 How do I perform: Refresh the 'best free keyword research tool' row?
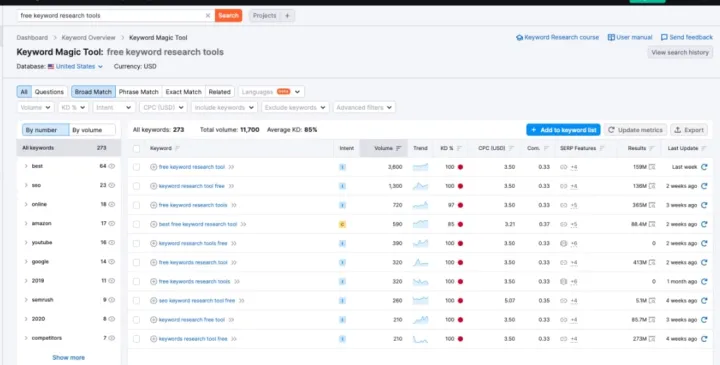pyautogui.click(x=704, y=224)
